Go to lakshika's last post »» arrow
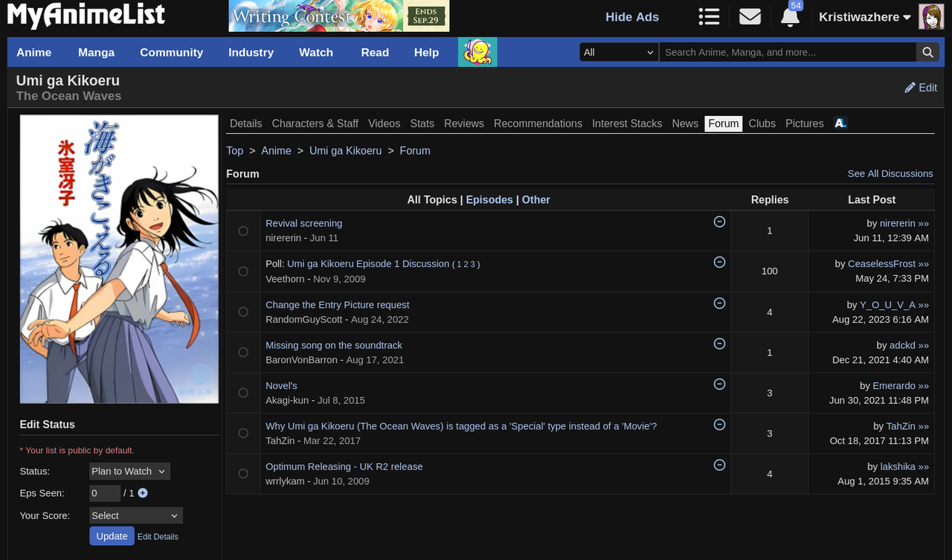 pos(924,466)
